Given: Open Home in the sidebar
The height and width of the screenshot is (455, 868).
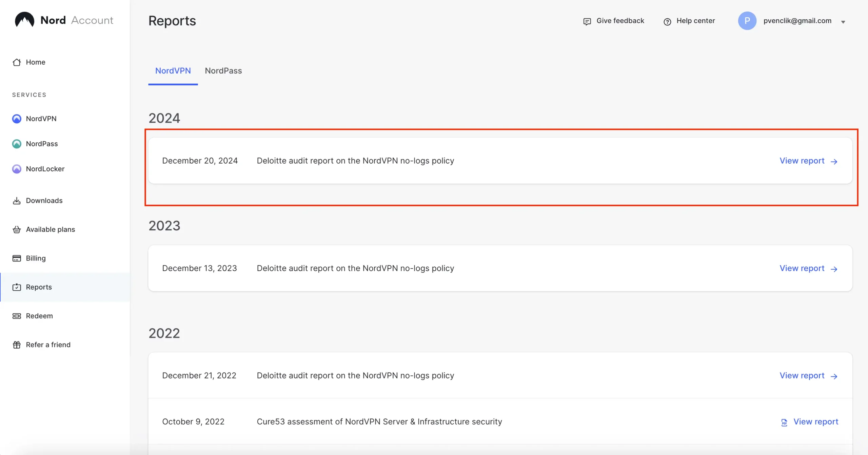Looking at the screenshot, I should (x=35, y=62).
